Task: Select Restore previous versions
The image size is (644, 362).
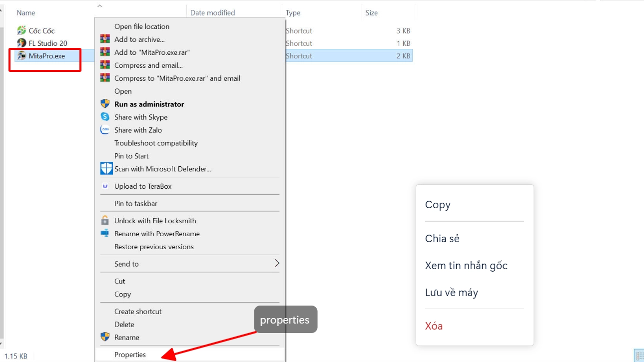Action: pyautogui.click(x=154, y=247)
